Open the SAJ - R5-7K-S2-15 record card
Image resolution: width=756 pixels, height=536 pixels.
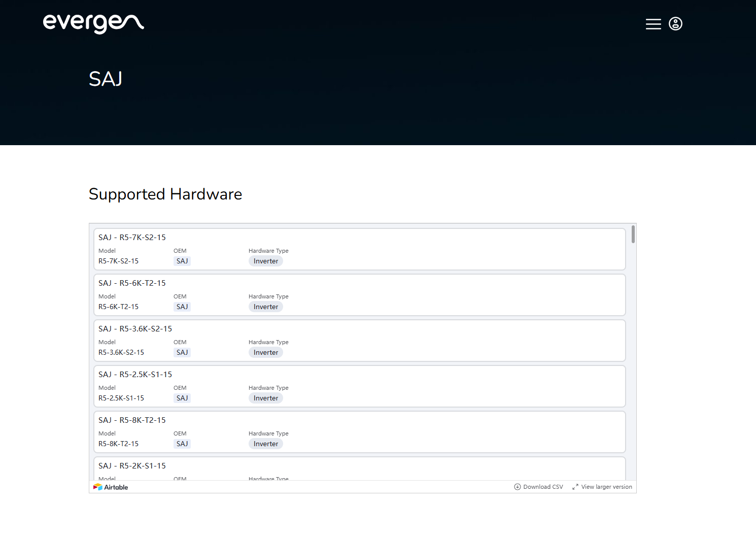tap(359, 249)
